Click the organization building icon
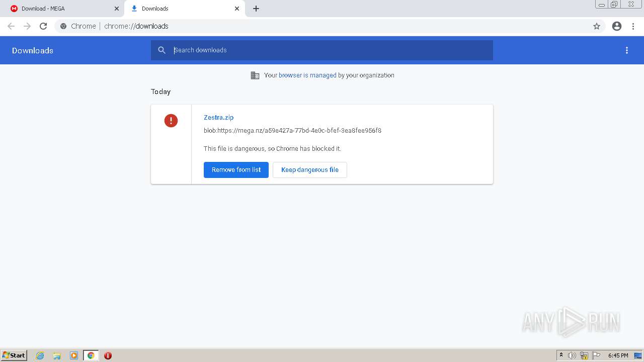This screenshot has height=362, width=644. click(255, 75)
